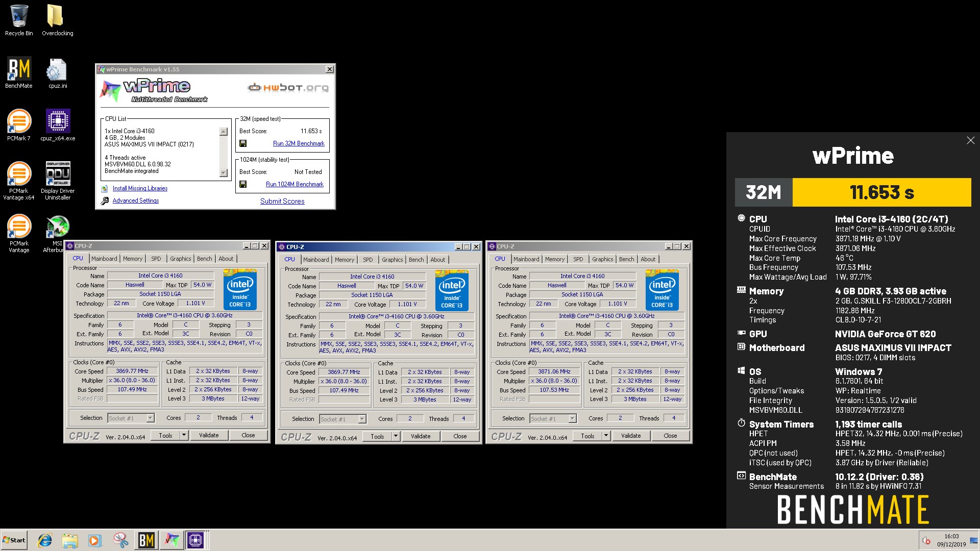Click Run 1024M Benchmark link
The image size is (980, 551).
(295, 184)
